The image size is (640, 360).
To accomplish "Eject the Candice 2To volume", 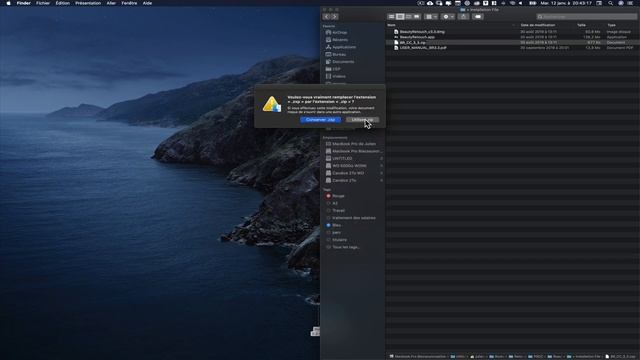I will point(381,180).
